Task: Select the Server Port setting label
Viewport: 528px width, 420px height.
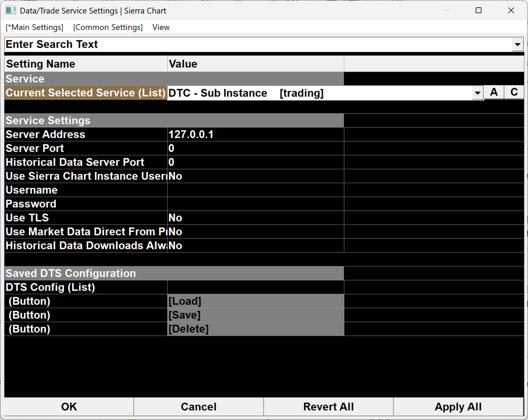Action: point(86,148)
